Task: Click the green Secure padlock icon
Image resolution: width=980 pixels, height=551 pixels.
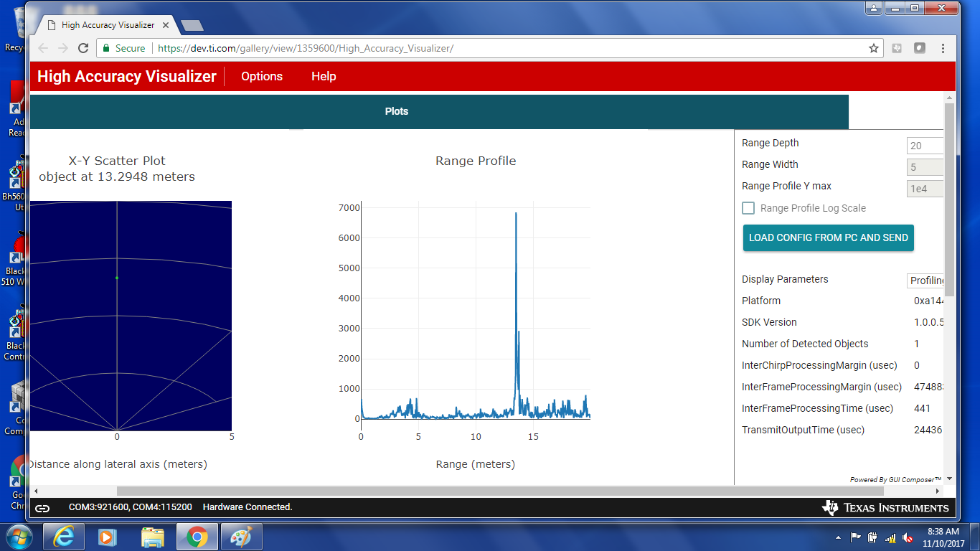Action: [x=106, y=48]
